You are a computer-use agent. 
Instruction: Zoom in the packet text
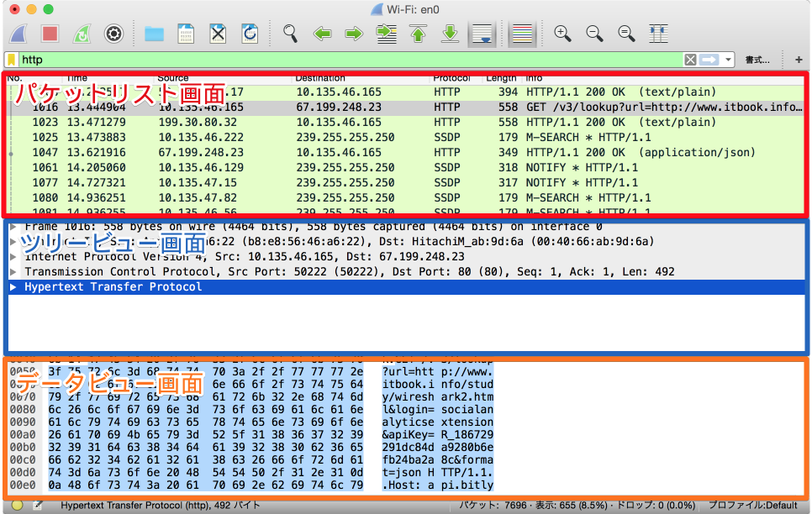[562, 34]
